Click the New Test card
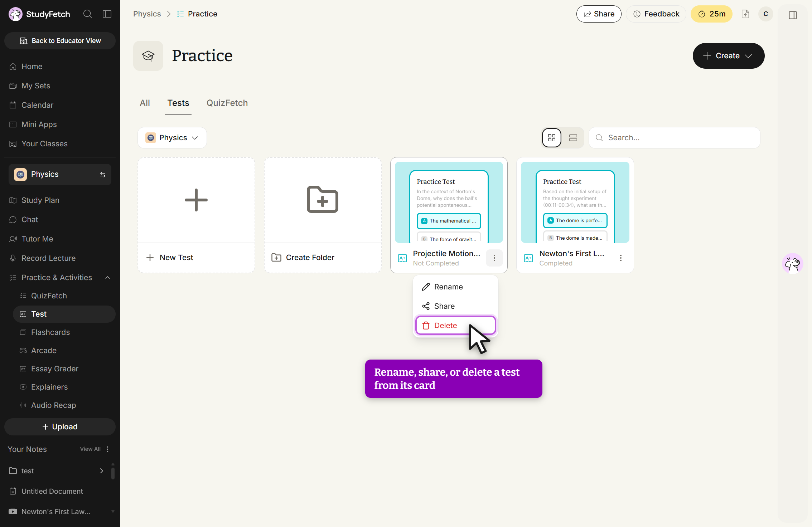812x527 pixels. pos(196,215)
